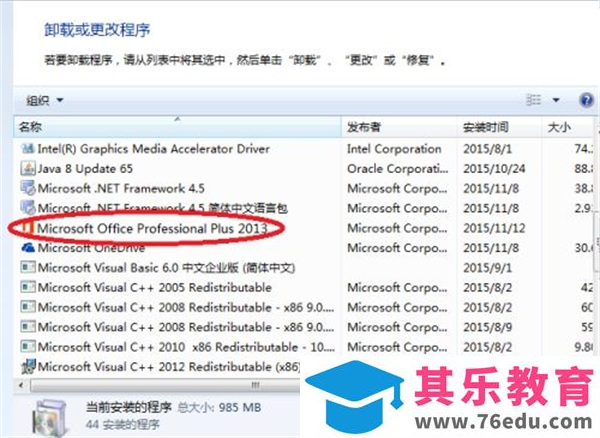Select Visual C++ 2010 x86 Redistributable entry
Image resolution: width=600 pixels, height=438 pixels.
click(186, 347)
